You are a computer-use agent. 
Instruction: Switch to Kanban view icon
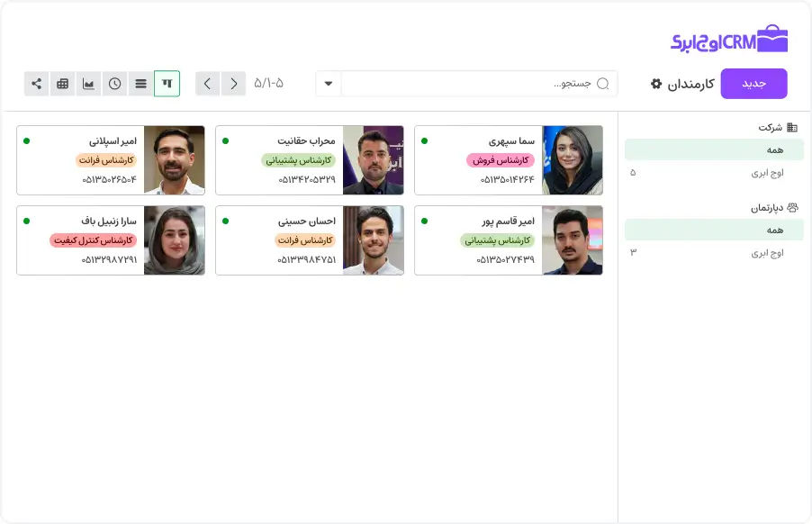[x=167, y=84]
